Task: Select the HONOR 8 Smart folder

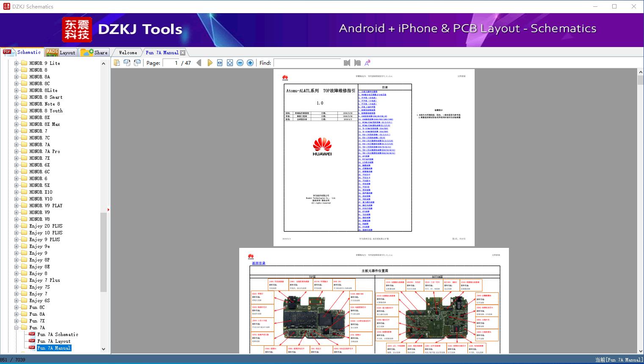Action: [46, 97]
